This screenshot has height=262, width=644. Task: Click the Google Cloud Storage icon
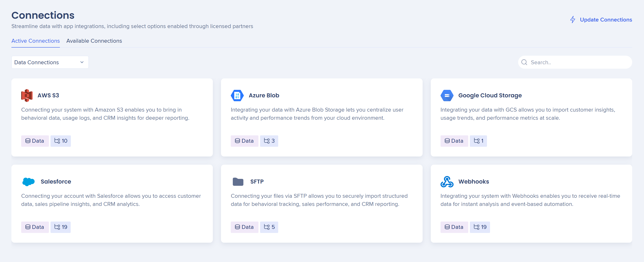click(447, 95)
